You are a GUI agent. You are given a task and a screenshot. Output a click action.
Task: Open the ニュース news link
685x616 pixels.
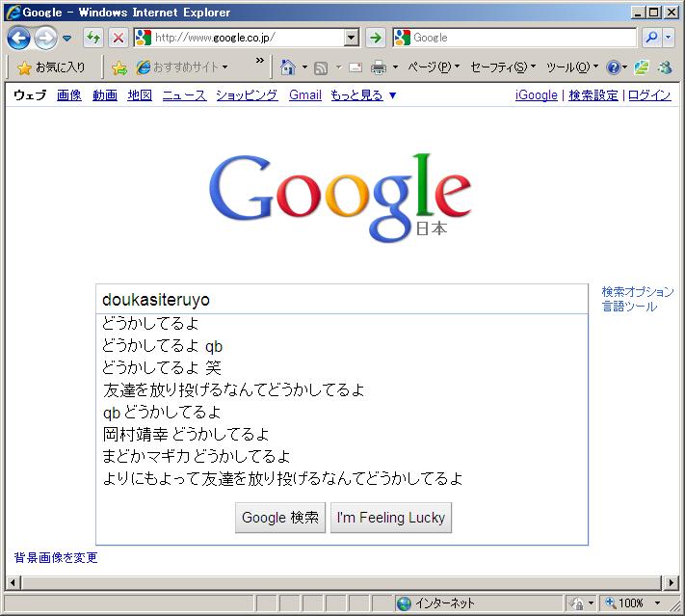tap(184, 94)
